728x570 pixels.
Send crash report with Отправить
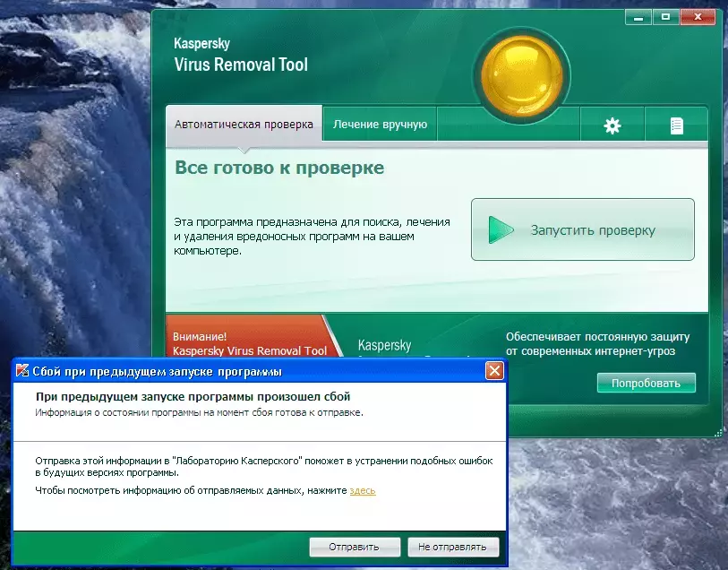[x=355, y=547]
